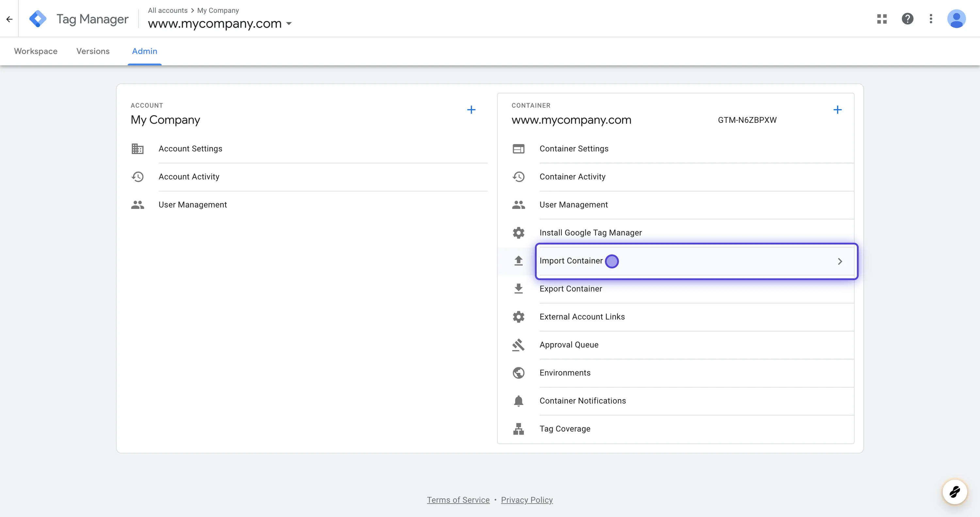This screenshot has height=517, width=980.
Task: Click the Google apps grid icon
Action: [x=881, y=18]
